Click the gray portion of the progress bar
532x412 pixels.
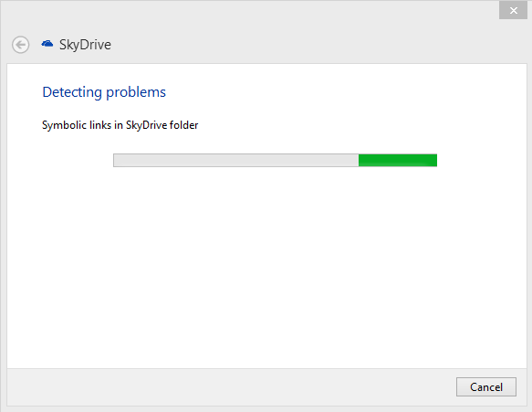click(x=235, y=160)
